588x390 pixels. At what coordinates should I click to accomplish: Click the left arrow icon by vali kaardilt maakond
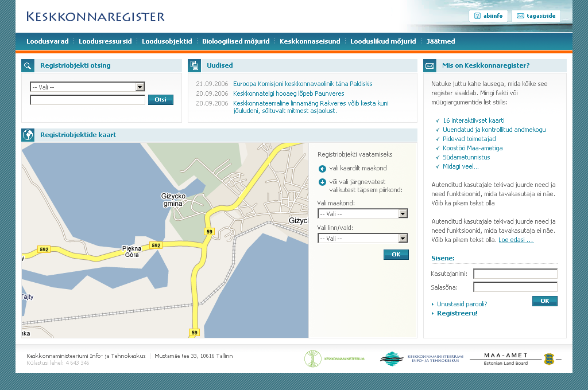coord(322,169)
